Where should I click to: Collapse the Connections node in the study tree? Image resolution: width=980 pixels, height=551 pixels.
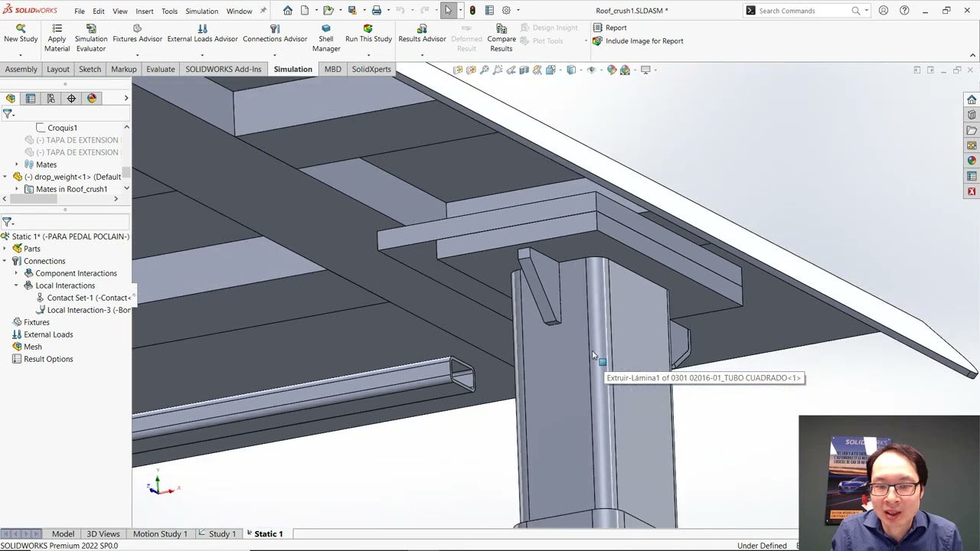coord(5,261)
